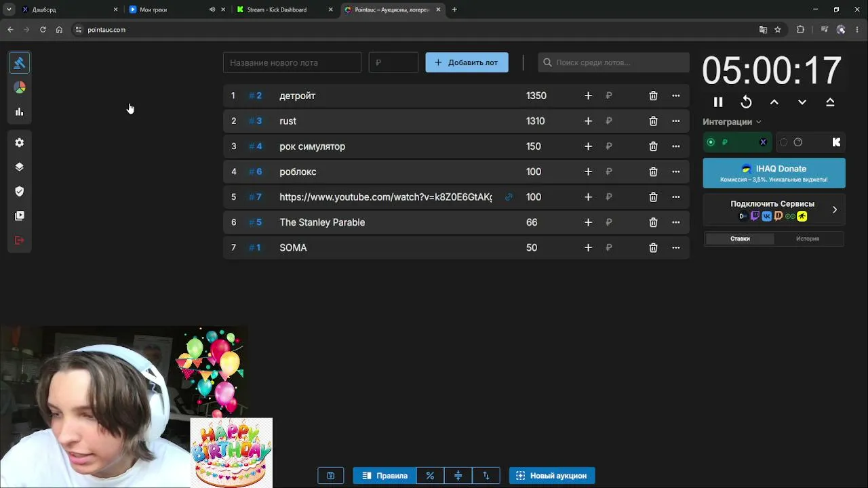The height and width of the screenshot is (488, 868).
Task: Switch to the Ставки tab
Action: click(740, 239)
